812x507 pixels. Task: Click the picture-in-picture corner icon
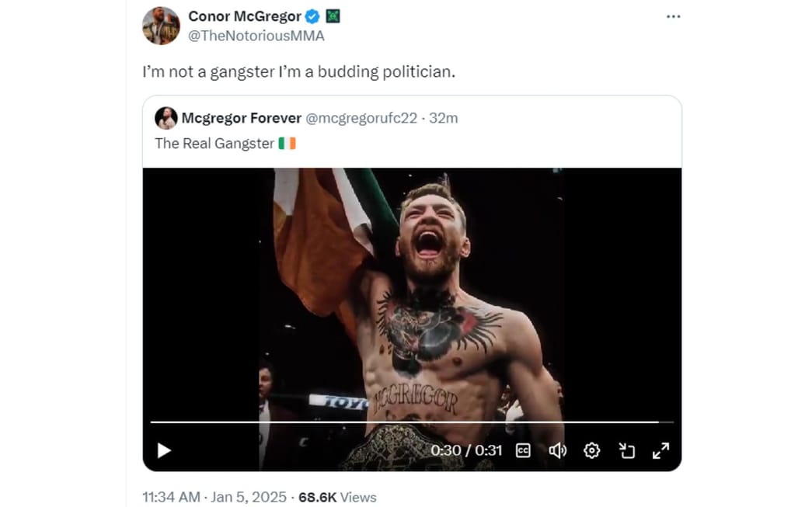[x=628, y=450]
